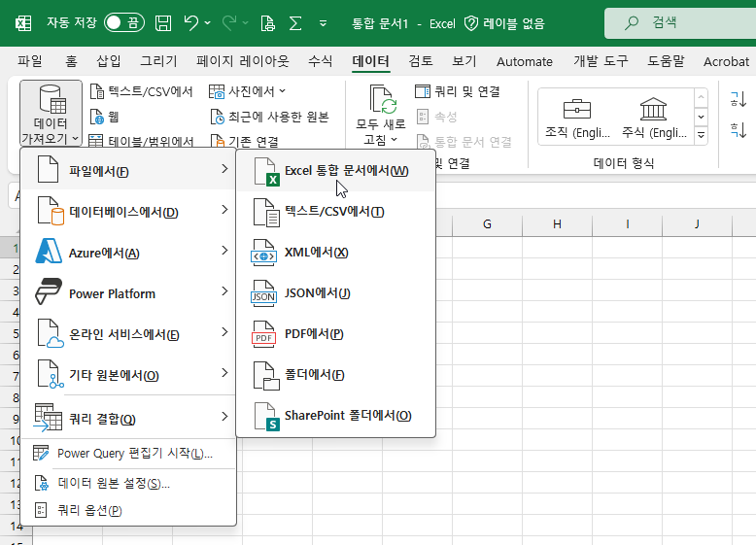Image resolution: width=756 pixels, height=545 pixels.
Task: Click 최근에 사용한 원본 in ribbon
Action: [270, 117]
